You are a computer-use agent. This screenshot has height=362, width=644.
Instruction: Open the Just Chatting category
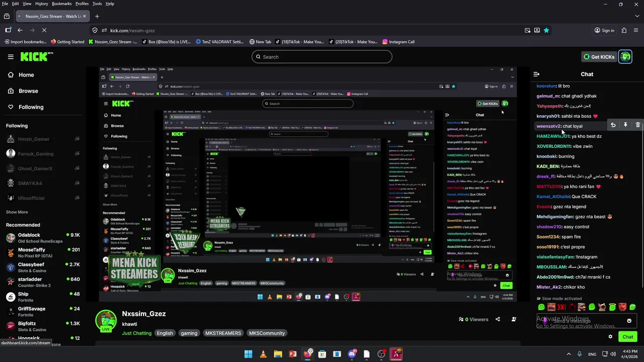point(136,333)
